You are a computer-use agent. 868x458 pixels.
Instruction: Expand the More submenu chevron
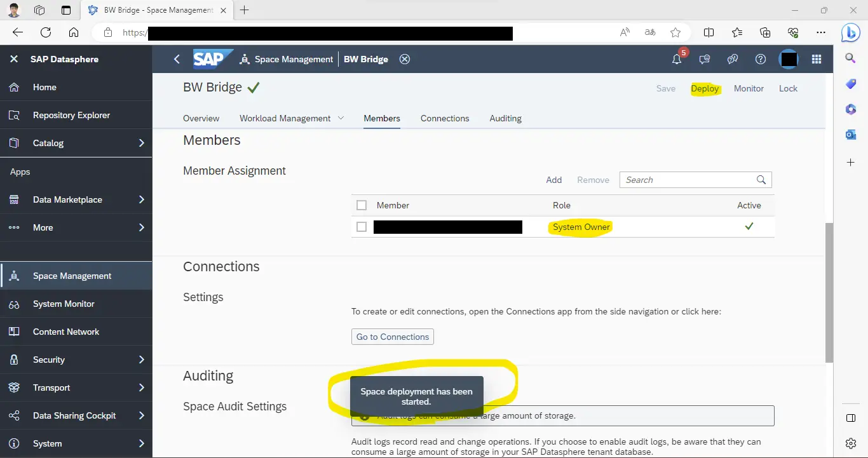142,227
